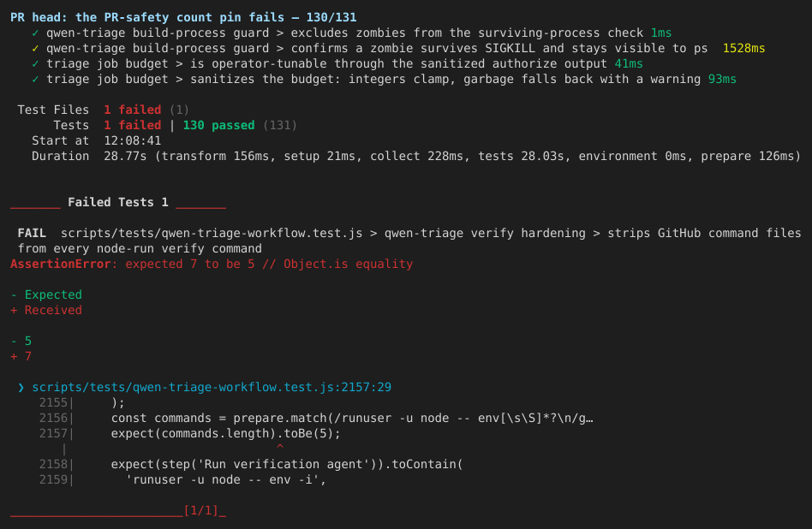This screenshot has width=812, height=529.
Task: Click the green minus sign before Expected
Action: click(x=14, y=295)
